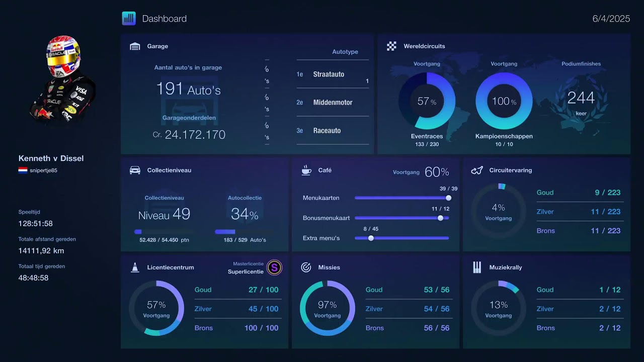Click the Totaal tijd gereden 48:48:58
This screenshot has height=362, width=644.
(x=34, y=278)
